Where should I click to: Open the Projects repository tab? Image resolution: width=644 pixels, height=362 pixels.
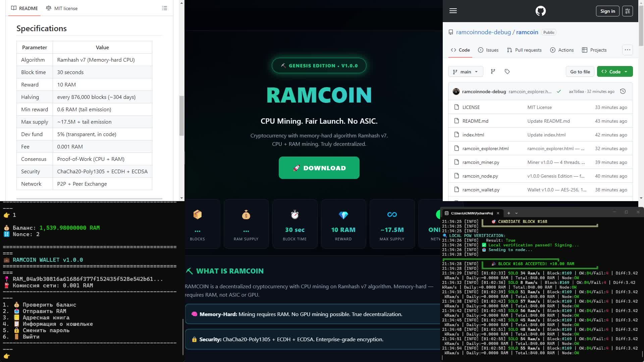[594, 50]
